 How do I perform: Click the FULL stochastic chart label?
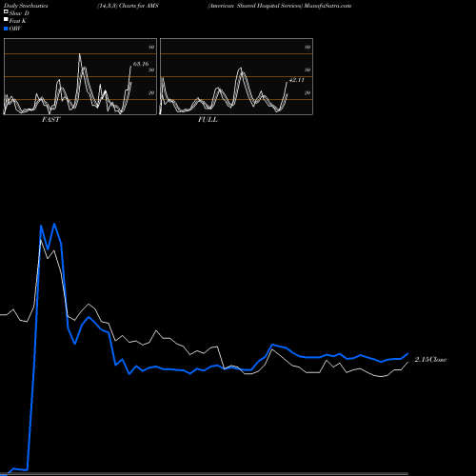point(208,120)
